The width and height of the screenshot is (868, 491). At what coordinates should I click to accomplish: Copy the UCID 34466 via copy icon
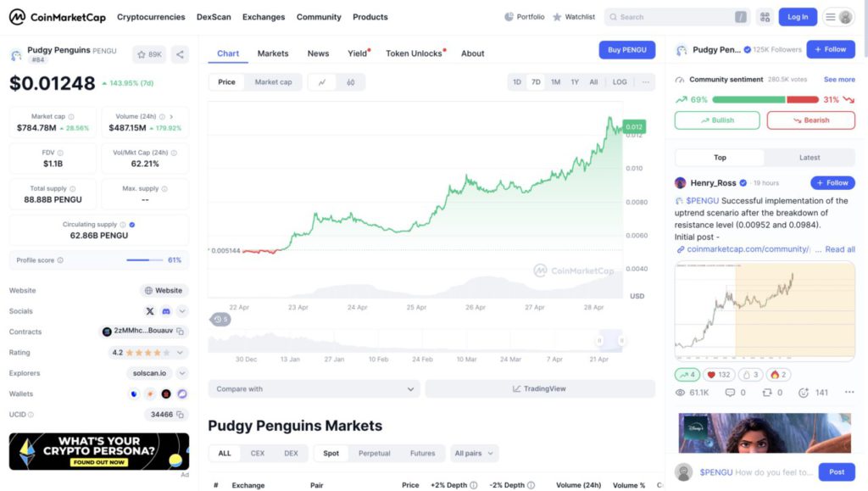[181, 415]
